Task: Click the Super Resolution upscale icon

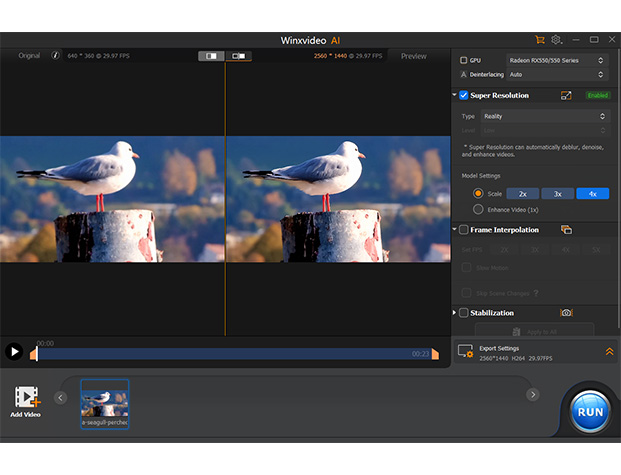Action: (x=566, y=95)
